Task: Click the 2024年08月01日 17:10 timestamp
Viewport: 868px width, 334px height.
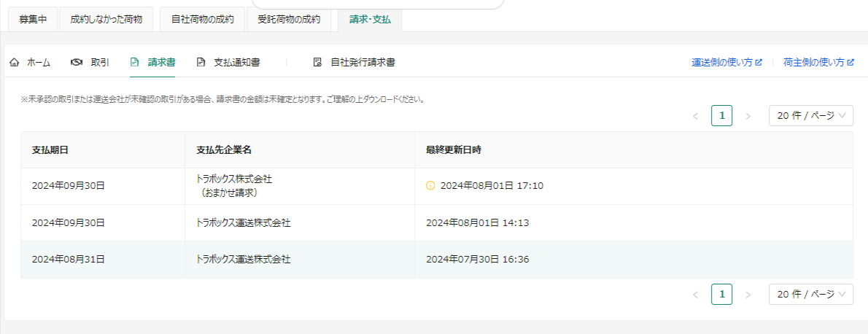Action: point(492,186)
